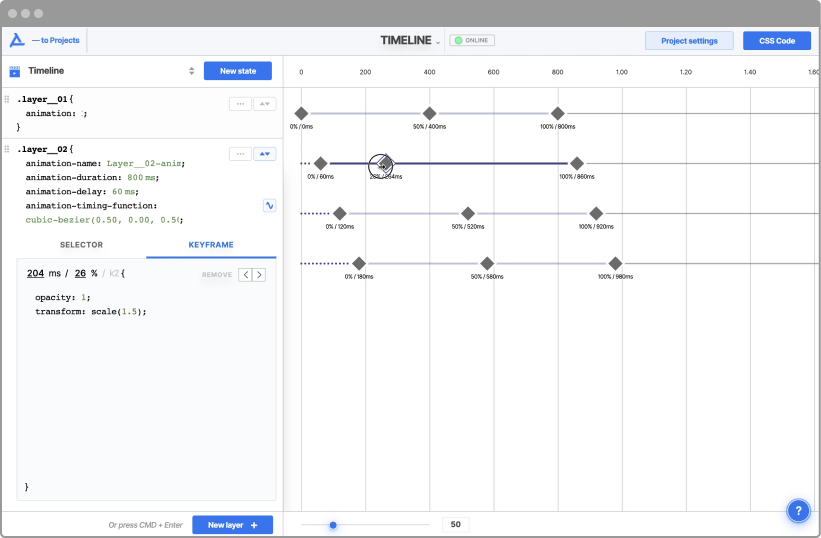Select the keyframe at 50% / 520ms
Screen dimensions: 821x538
(468, 214)
